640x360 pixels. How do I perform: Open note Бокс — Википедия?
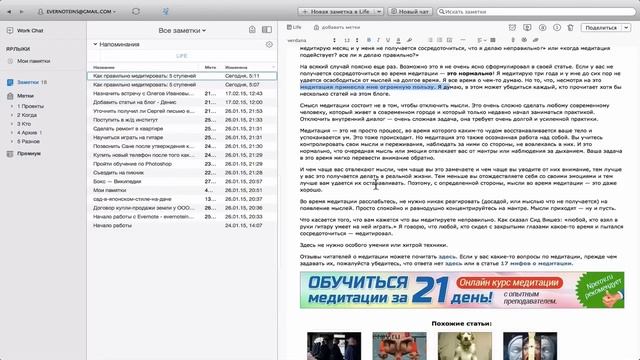[182, 182]
